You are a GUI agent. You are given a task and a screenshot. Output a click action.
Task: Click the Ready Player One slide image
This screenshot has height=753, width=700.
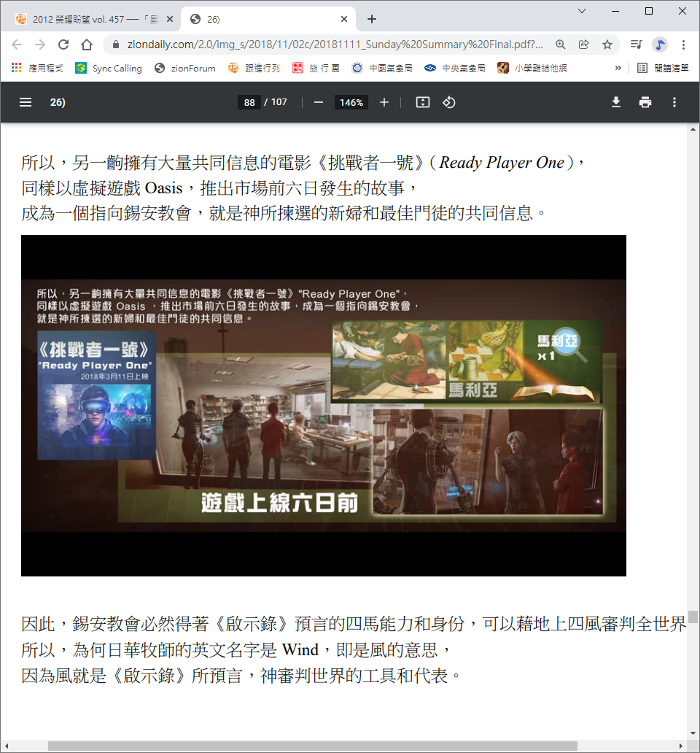coord(323,405)
